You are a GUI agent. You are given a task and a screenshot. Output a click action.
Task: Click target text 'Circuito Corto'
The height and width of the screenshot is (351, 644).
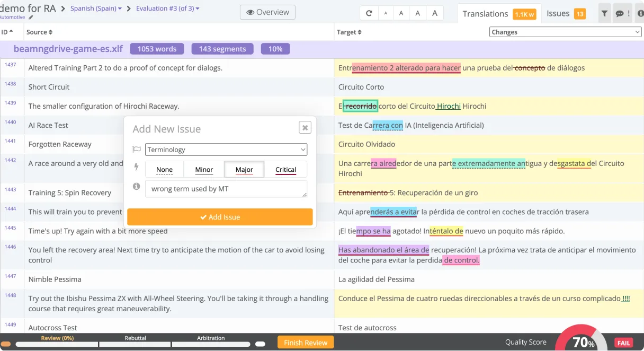361,87
